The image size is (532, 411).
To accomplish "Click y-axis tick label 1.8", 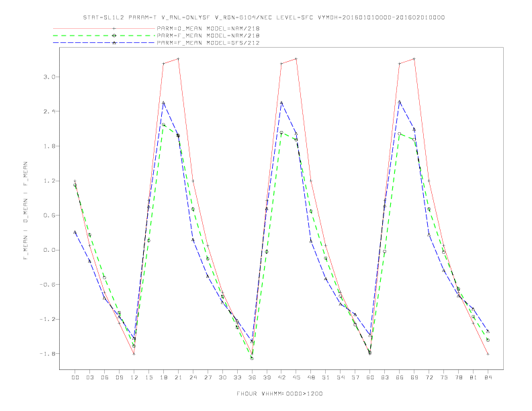I will pos(49,146).
